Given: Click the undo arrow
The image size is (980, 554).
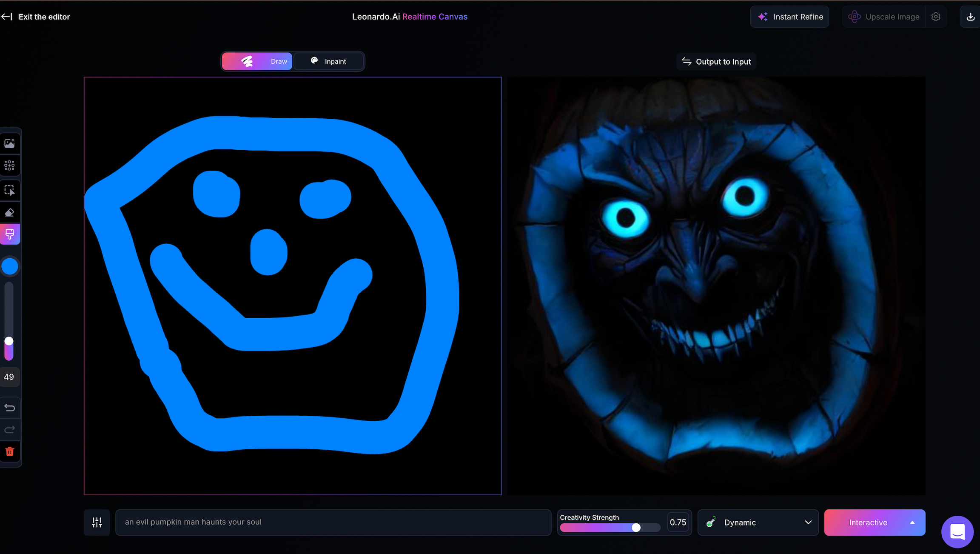Looking at the screenshot, I should 9,408.
